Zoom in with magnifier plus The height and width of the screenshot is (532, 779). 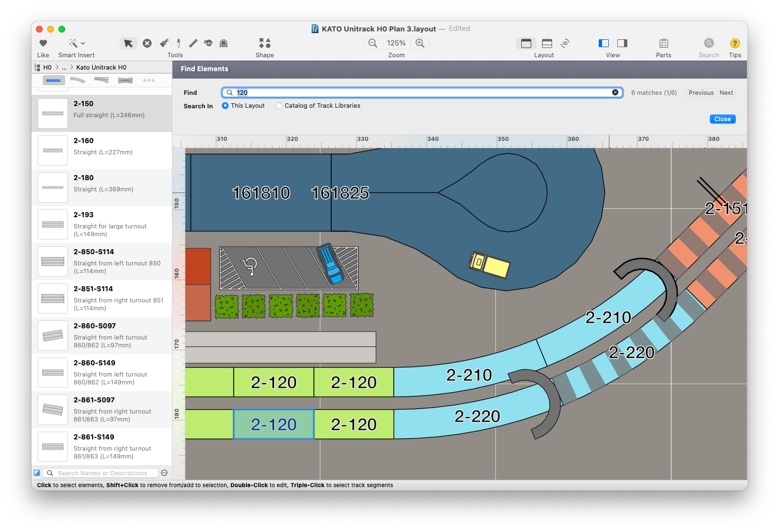coord(420,43)
